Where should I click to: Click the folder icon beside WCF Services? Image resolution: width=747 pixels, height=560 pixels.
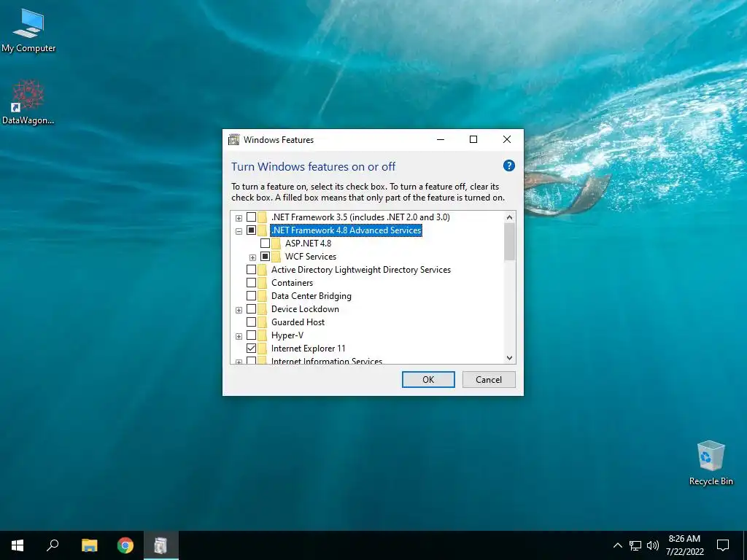tap(276, 257)
